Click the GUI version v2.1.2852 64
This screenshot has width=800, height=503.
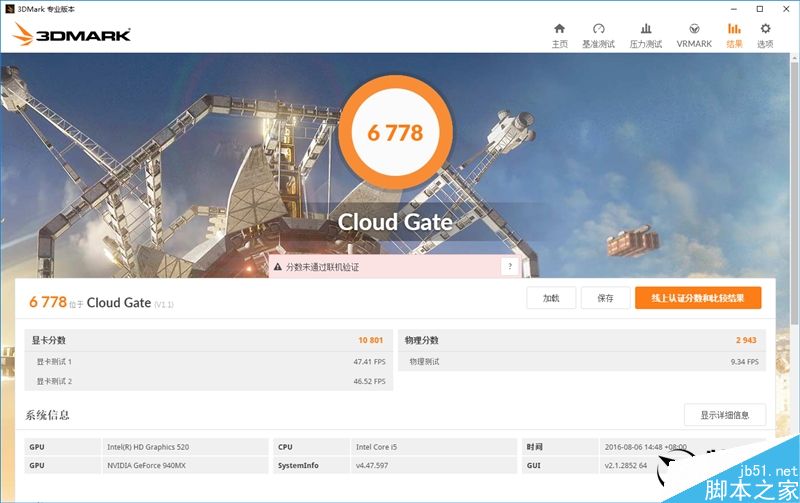pyautogui.click(x=626, y=465)
